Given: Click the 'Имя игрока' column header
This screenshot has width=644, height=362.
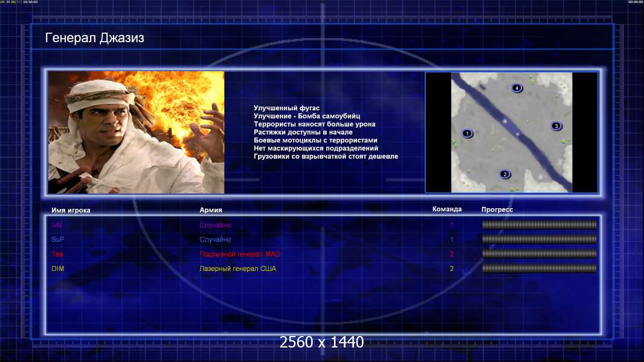Looking at the screenshot, I should (71, 211).
